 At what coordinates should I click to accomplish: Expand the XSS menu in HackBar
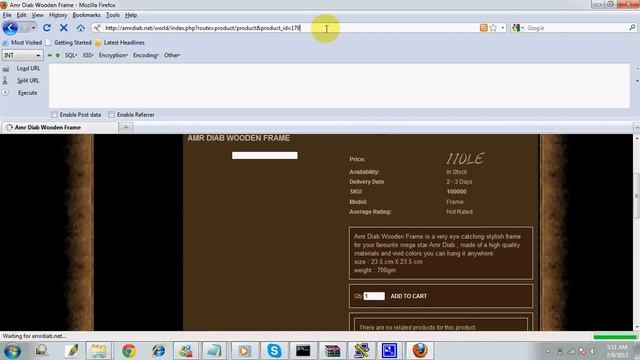point(88,55)
